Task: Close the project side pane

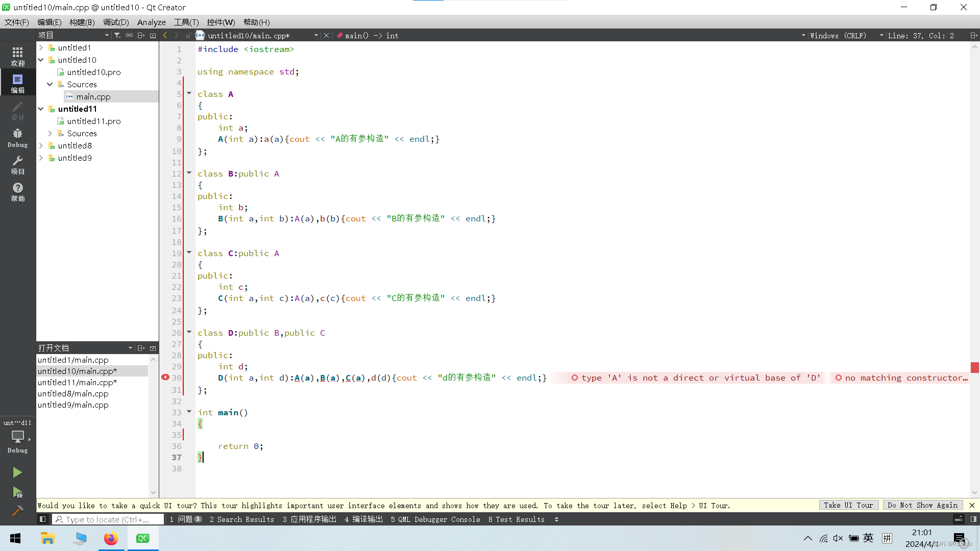Action: [x=153, y=35]
